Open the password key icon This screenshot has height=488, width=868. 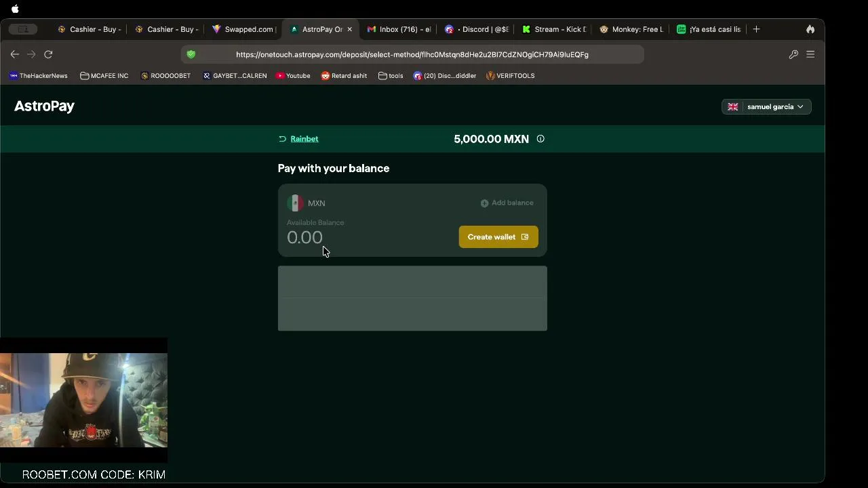coord(793,54)
